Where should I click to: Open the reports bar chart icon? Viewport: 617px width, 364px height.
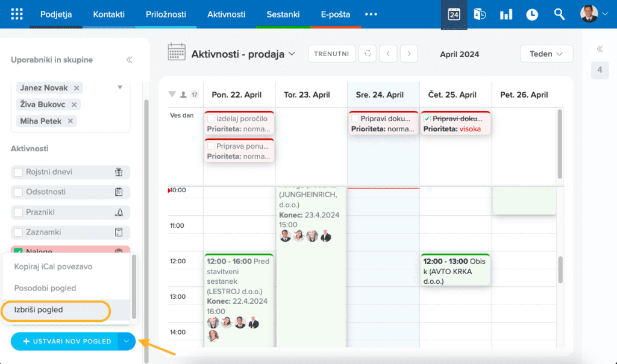pos(506,14)
